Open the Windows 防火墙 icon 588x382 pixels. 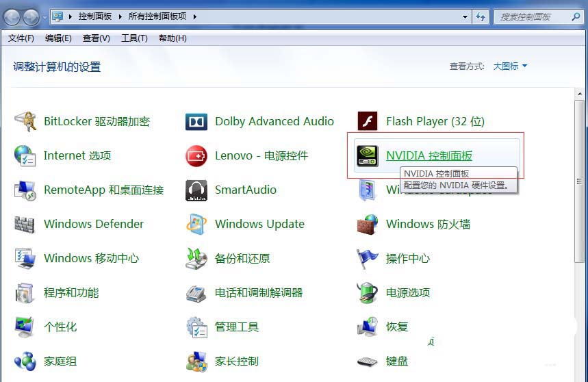(x=368, y=224)
